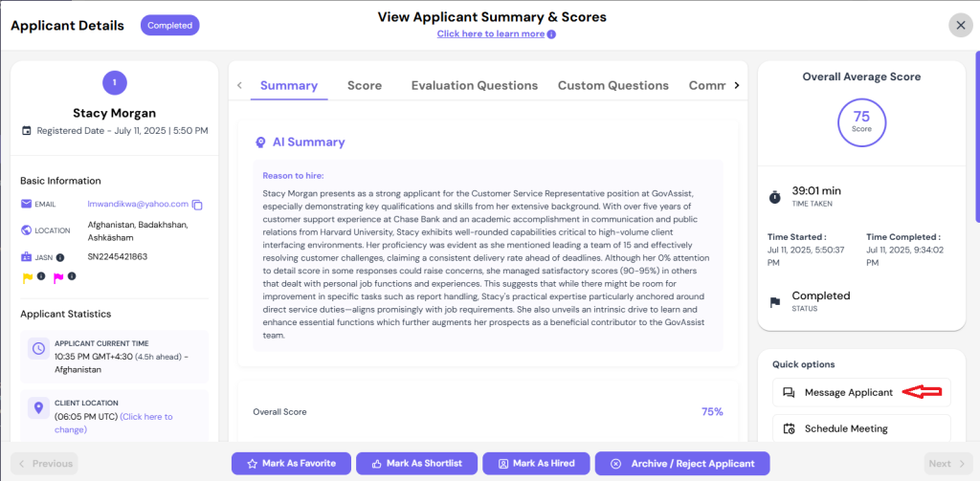980x481 pixels.
Task: Click the applicant current time clock icon
Action: click(38, 349)
